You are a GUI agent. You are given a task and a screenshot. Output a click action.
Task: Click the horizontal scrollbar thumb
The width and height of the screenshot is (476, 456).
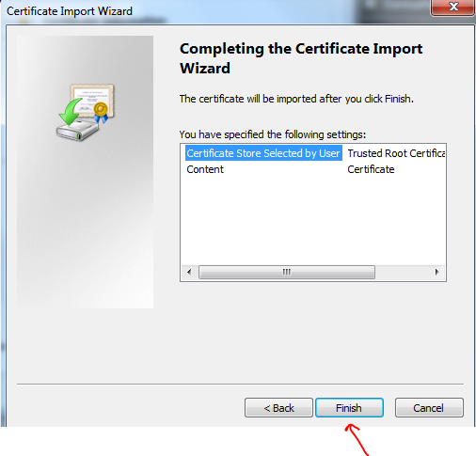coord(287,272)
